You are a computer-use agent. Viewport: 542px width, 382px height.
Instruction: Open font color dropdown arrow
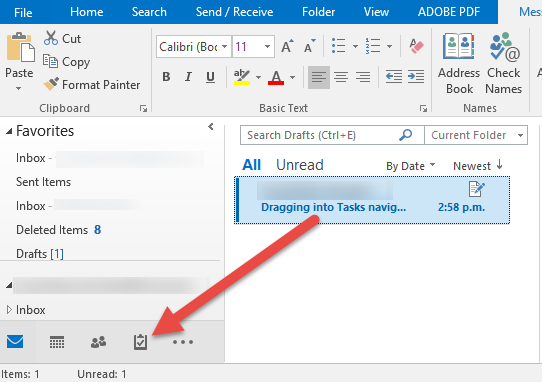pyautogui.click(x=292, y=77)
